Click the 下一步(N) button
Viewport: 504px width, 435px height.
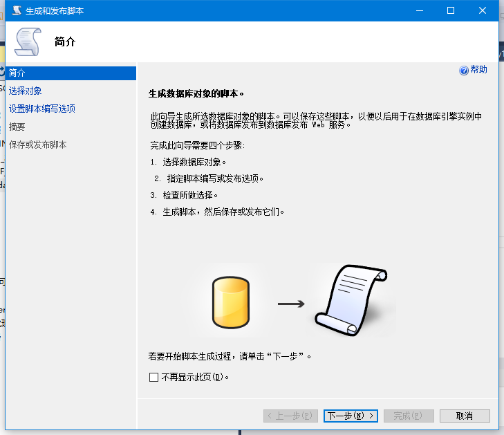coord(351,416)
